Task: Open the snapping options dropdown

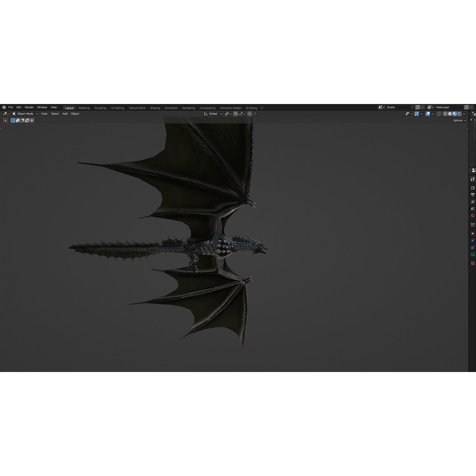Action: [x=242, y=114]
